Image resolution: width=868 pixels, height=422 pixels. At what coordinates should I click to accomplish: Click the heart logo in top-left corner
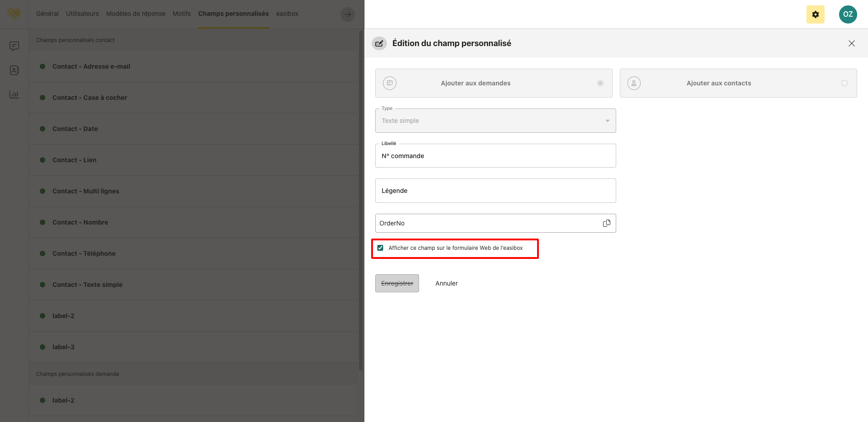pyautogui.click(x=14, y=14)
